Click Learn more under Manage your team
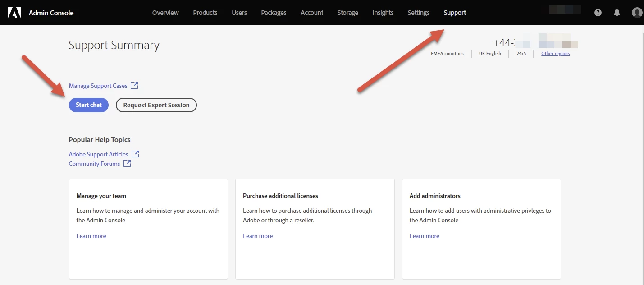The width and height of the screenshot is (644, 285). click(x=91, y=236)
